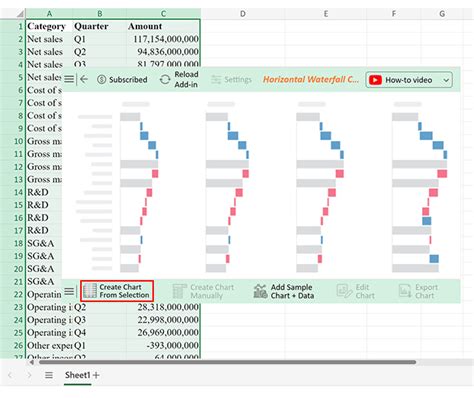The height and width of the screenshot is (398, 474).
Task: Click the third waterfall chart preview
Action: click(x=320, y=187)
